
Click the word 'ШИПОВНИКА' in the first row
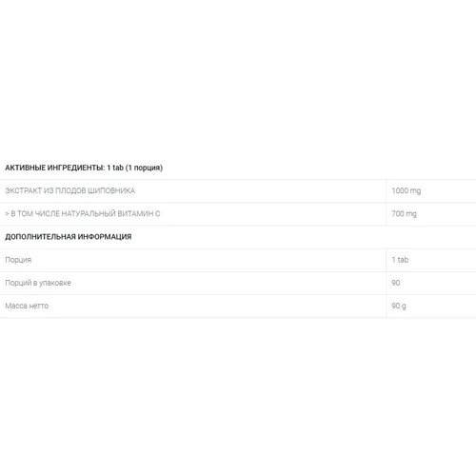111,190
